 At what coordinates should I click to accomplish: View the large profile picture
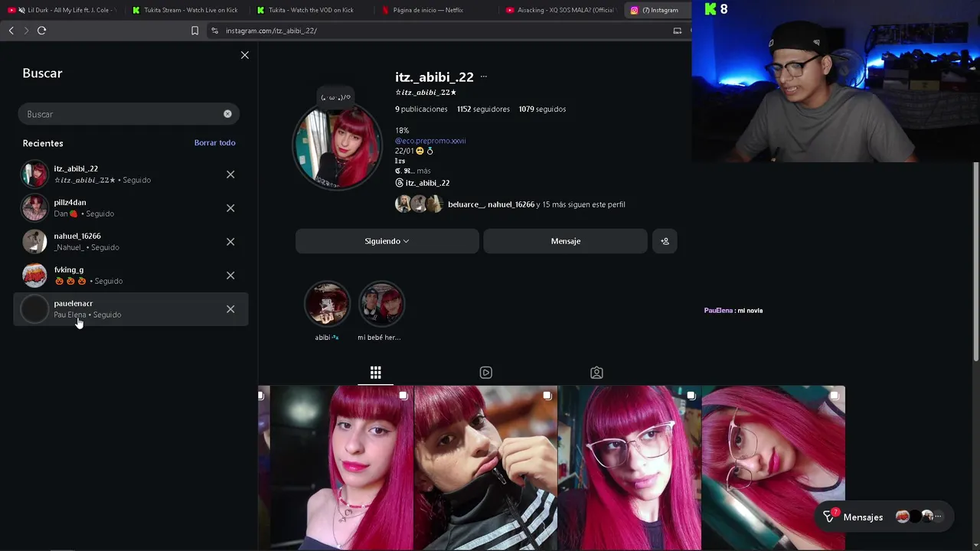click(x=337, y=146)
